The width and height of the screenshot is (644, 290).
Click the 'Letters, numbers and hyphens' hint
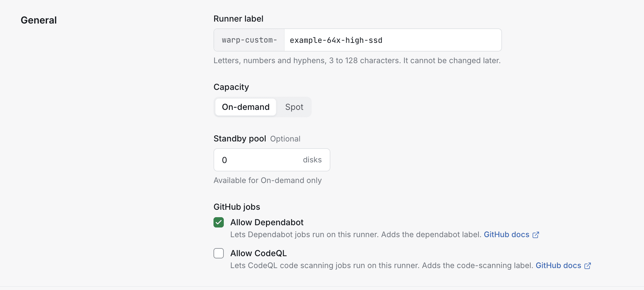tap(357, 61)
